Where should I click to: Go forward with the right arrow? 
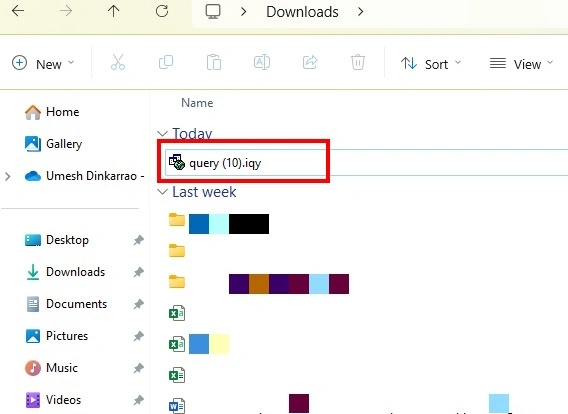(x=66, y=11)
